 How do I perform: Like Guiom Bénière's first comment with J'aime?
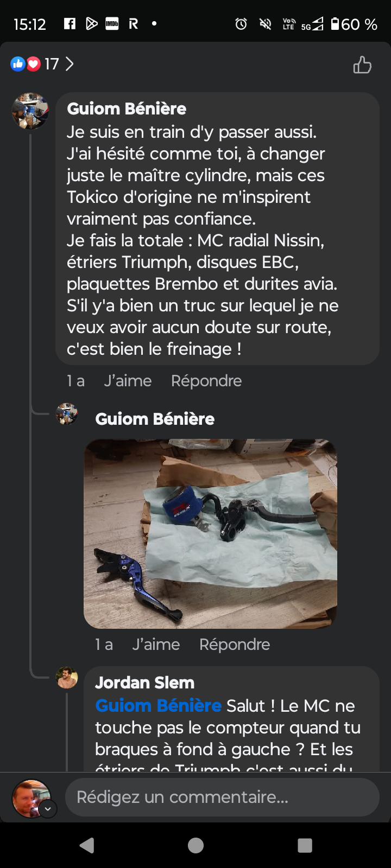[x=128, y=381]
